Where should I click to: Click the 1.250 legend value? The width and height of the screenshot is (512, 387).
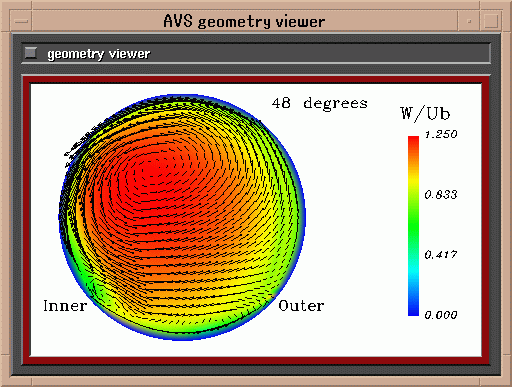coord(441,134)
